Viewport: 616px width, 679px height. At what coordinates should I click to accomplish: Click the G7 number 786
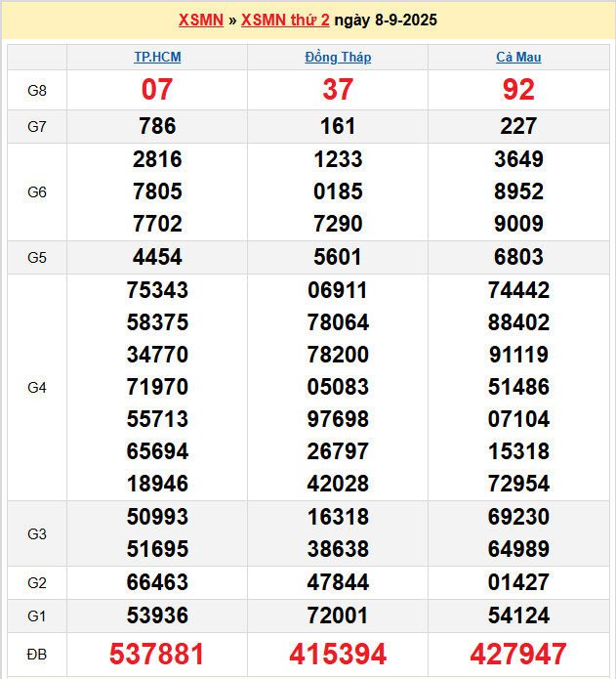[x=157, y=126]
